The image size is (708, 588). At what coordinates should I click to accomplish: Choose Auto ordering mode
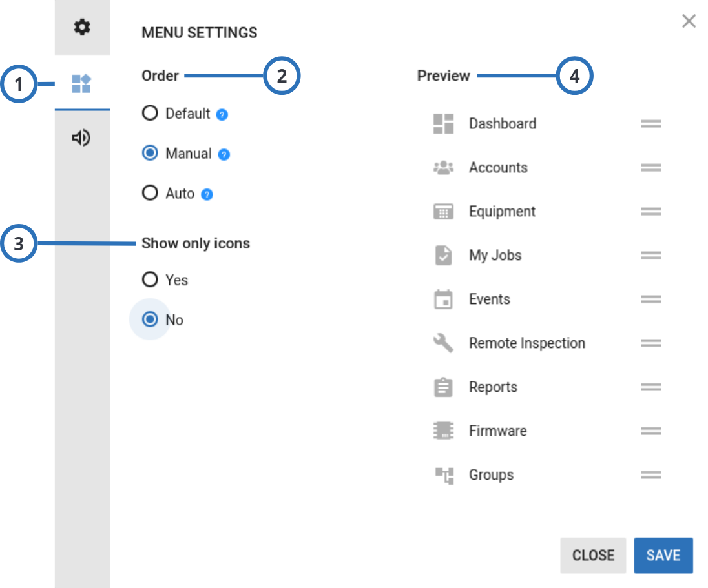tap(150, 193)
